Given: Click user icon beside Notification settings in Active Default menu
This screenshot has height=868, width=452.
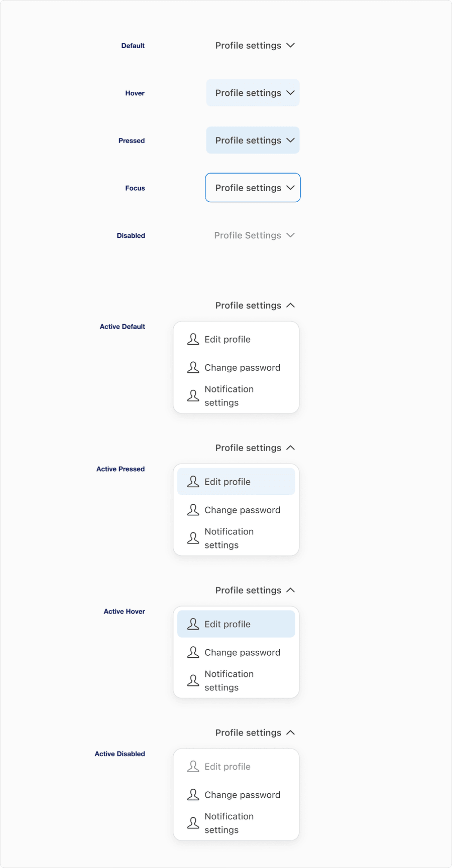Looking at the screenshot, I should point(193,396).
